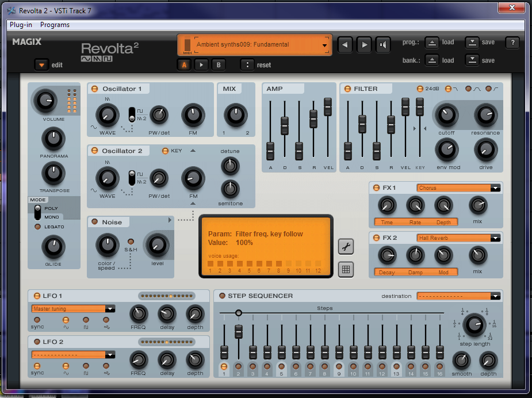The width and height of the screenshot is (532, 398).
Task: Toggle Oscillator 2 KEY tracking
Action: coord(165,151)
